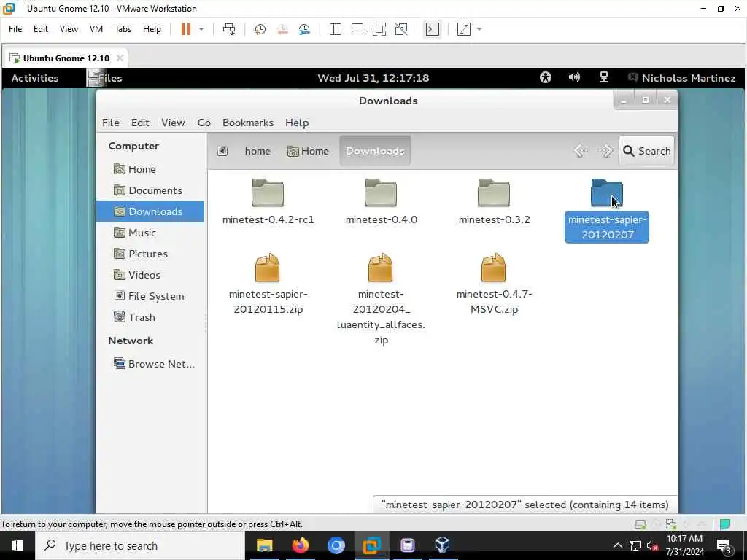Pause the virtual machine from VMware toolbar

186,29
